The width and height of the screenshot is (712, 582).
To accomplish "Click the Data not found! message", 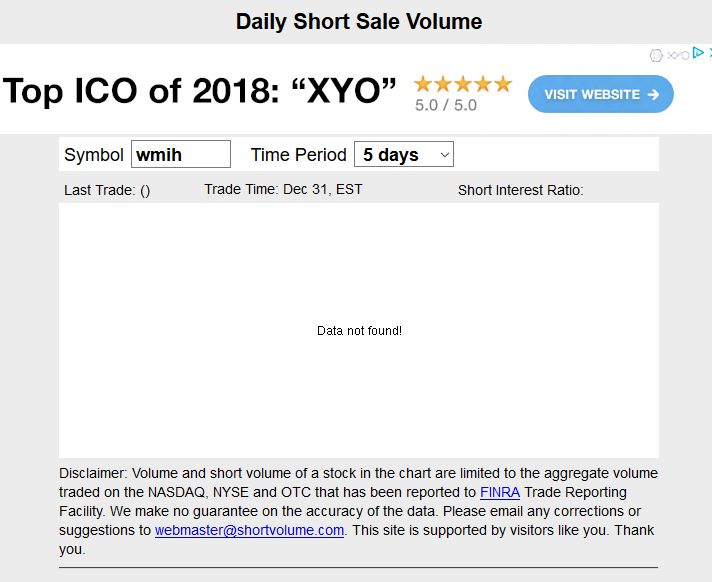I will coord(359,331).
